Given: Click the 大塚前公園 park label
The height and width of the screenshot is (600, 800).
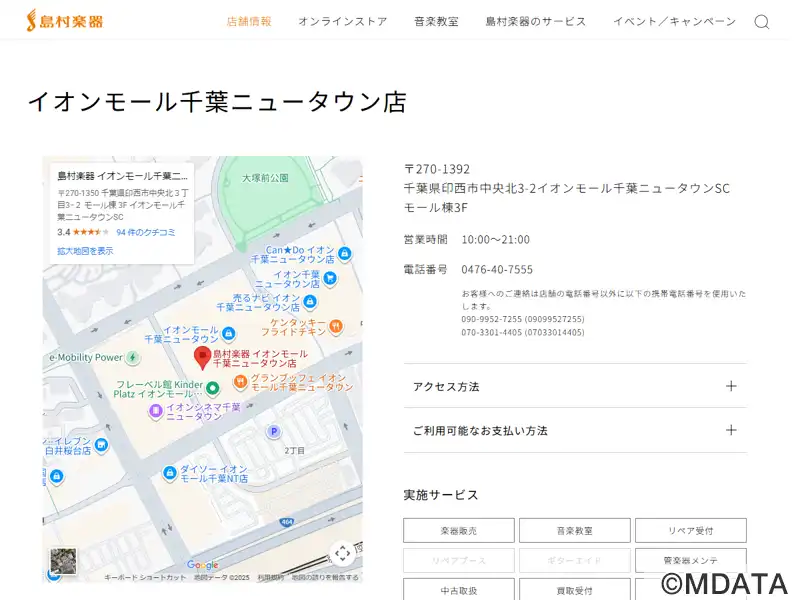Looking at the screenshot, I should tap(265, 178).
